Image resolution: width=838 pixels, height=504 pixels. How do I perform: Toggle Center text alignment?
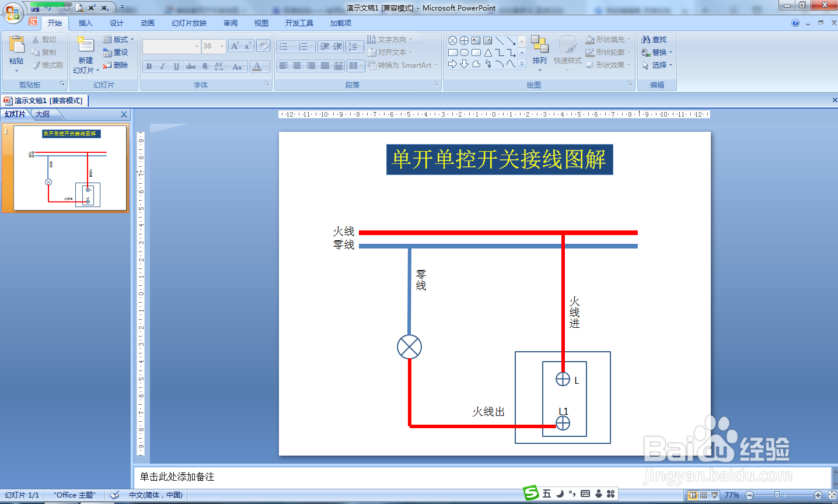pos(297,66)
